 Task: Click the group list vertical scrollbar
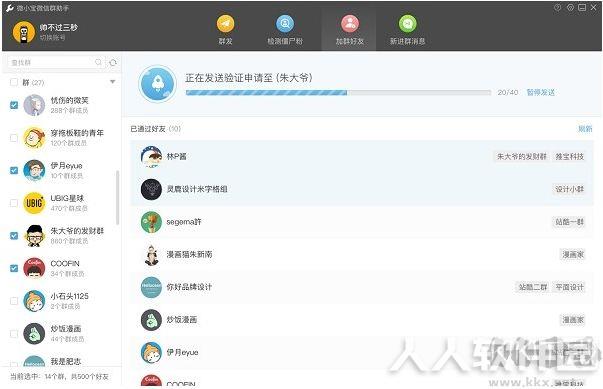[x=117, y=198]
